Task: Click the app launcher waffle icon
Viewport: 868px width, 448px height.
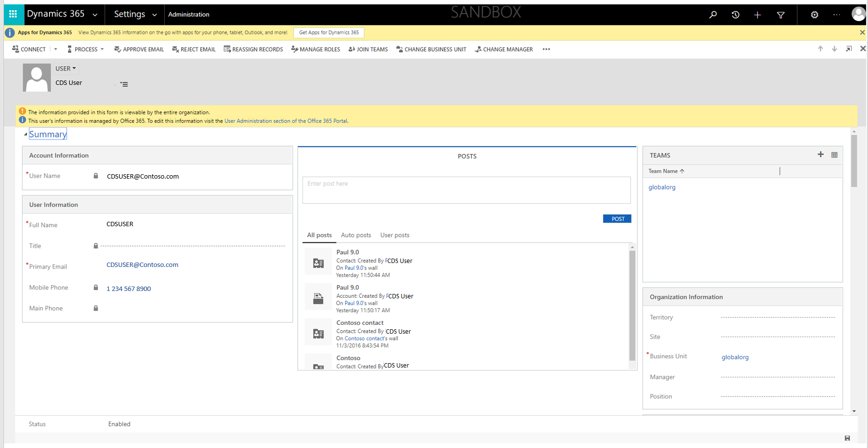Action: tap(13, 14)
